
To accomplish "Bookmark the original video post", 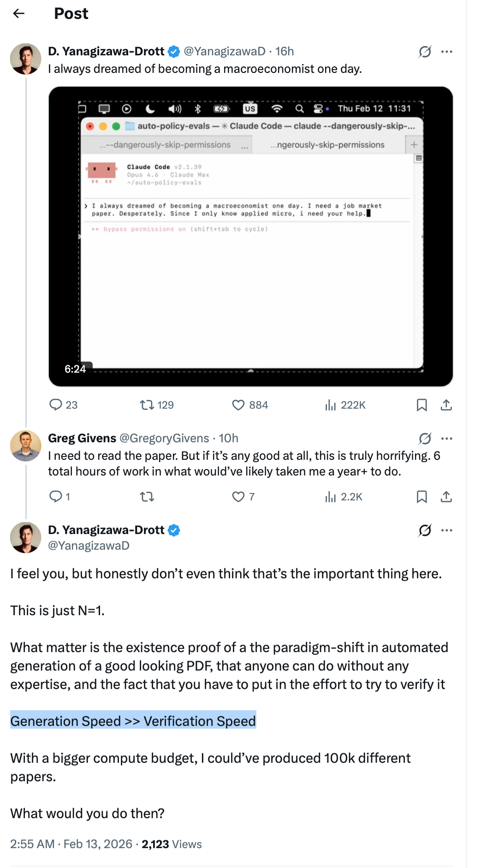I will pyautogui.click(x=421, y=405).
